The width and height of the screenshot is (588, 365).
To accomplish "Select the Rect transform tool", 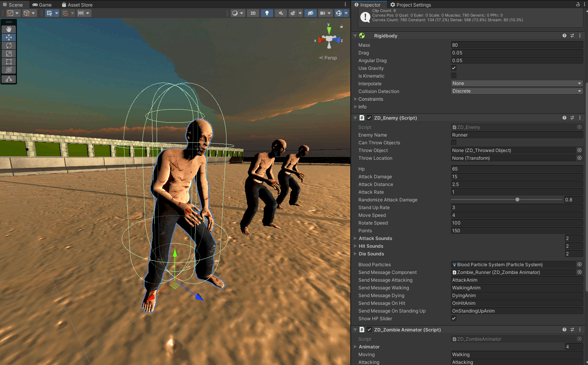I will tap(9, 62).
